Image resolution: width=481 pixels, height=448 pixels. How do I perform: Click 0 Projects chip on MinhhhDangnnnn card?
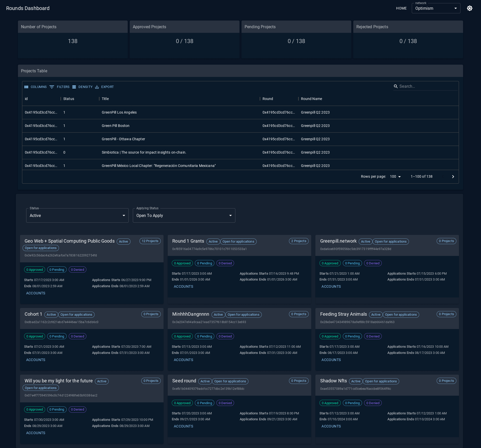pyautogui.click(x=299, y=314)
